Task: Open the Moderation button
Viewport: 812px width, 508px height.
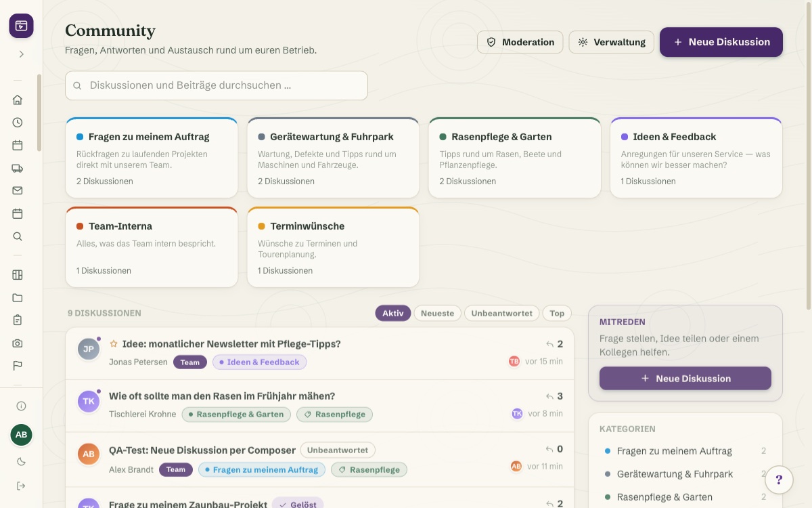Action: [520, 42]
